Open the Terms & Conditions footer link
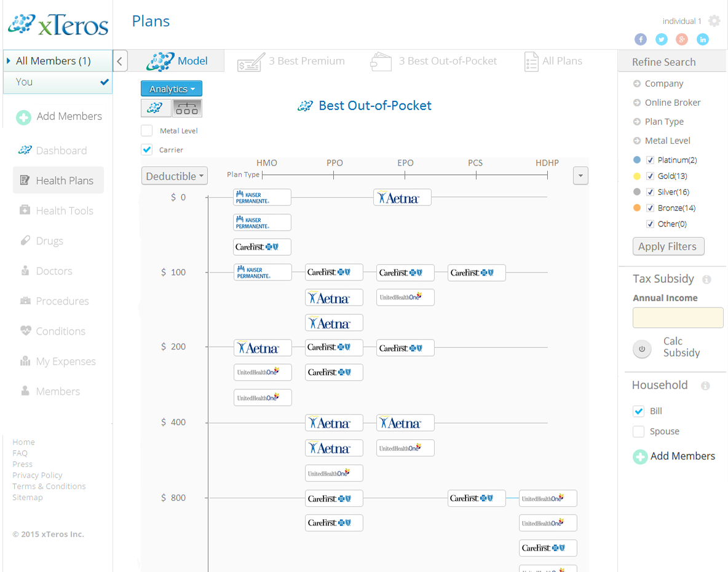Viewport: 728px width, 572px height. click(x=49, y=486)
